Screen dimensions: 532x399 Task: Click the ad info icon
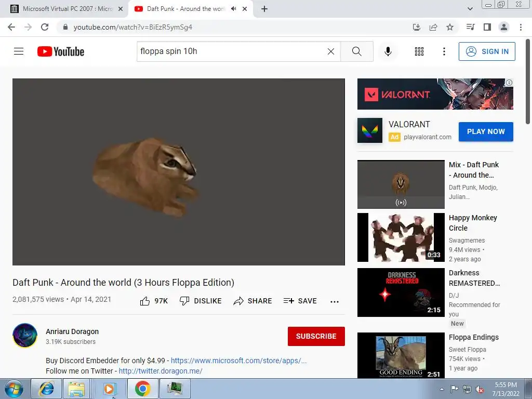tap(509, 83)
